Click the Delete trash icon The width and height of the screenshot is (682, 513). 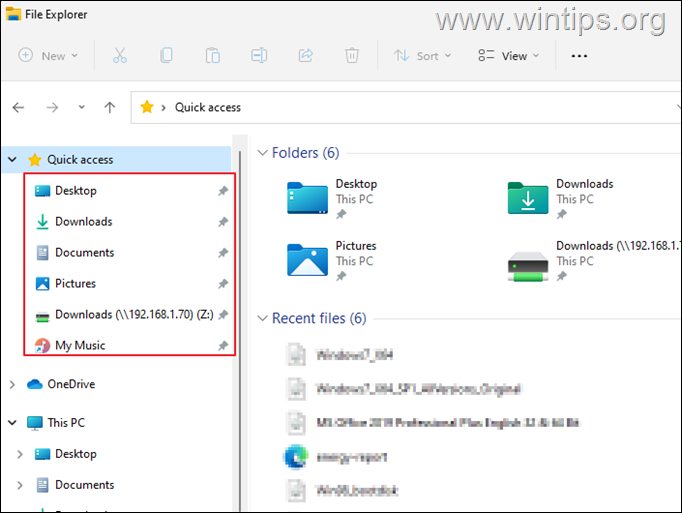pos(352,56)
